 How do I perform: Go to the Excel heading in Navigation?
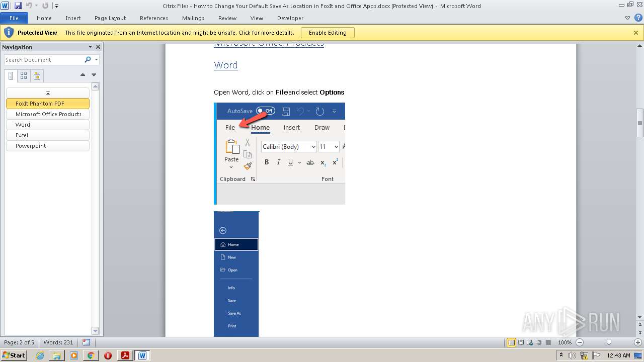[48, 135]
